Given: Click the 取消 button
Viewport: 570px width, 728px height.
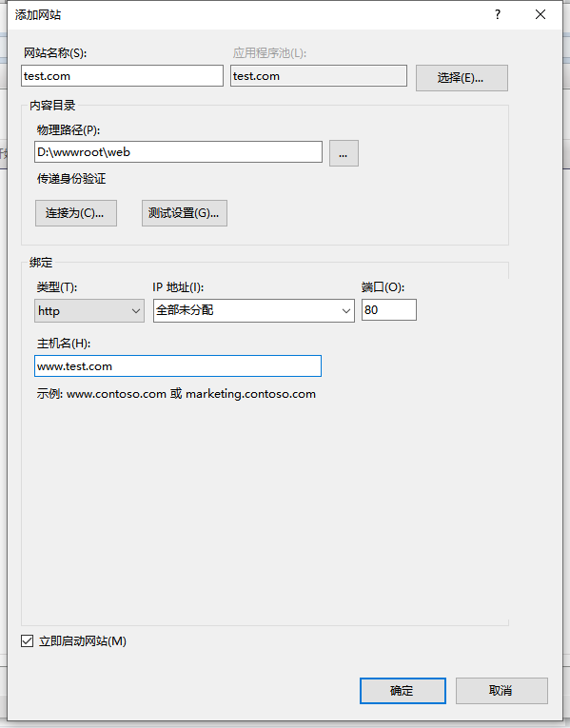Looking at the screenshot, I should [501, 691].
